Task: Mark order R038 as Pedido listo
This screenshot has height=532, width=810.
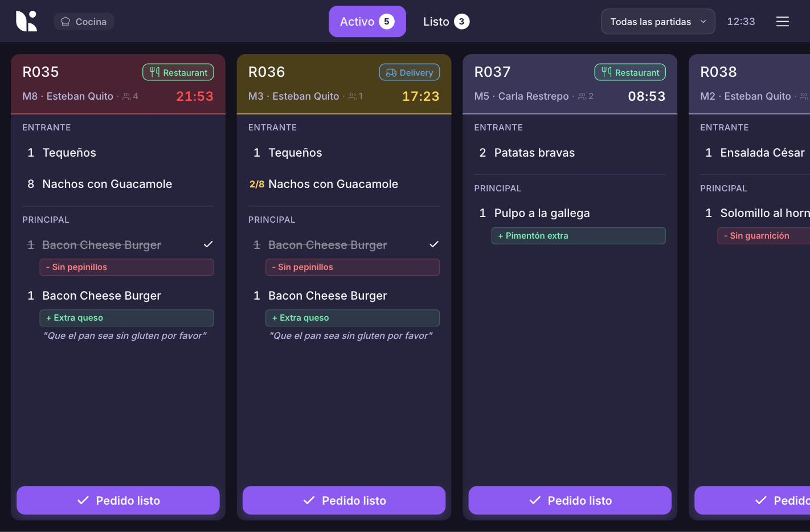Action: [x=752, y=500]
